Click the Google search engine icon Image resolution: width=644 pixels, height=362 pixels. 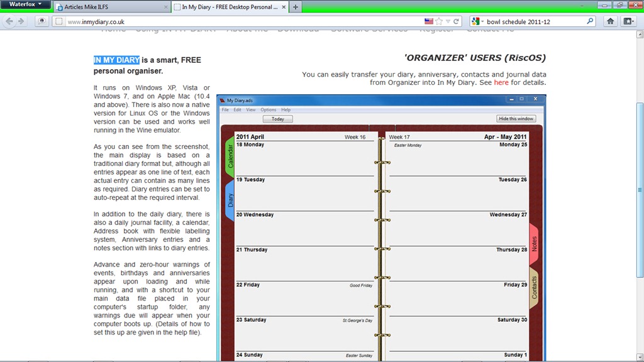pos(475,20)
